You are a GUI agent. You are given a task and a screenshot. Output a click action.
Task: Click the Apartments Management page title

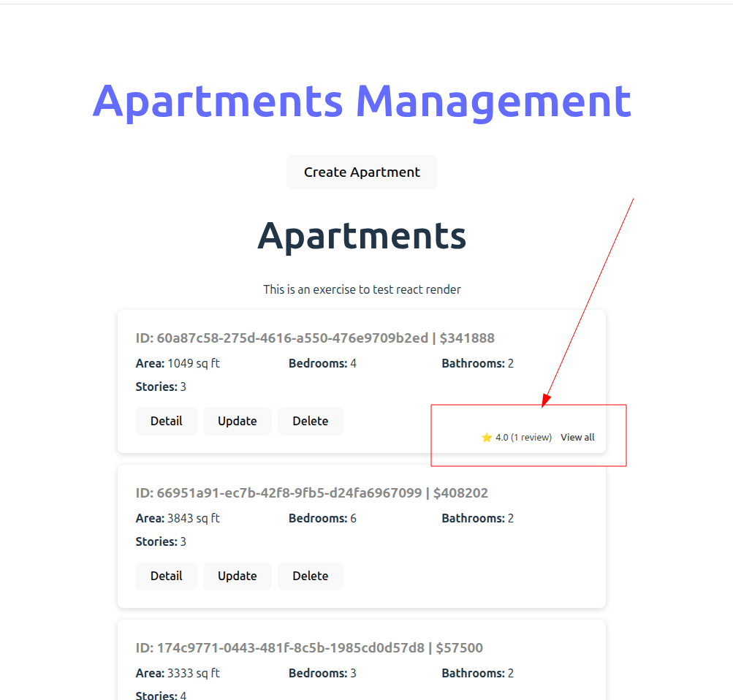(x=362, y=100)
